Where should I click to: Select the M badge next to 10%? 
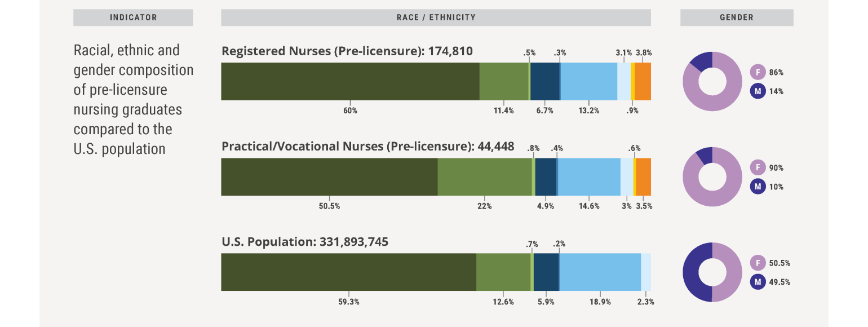coord(758,186)
